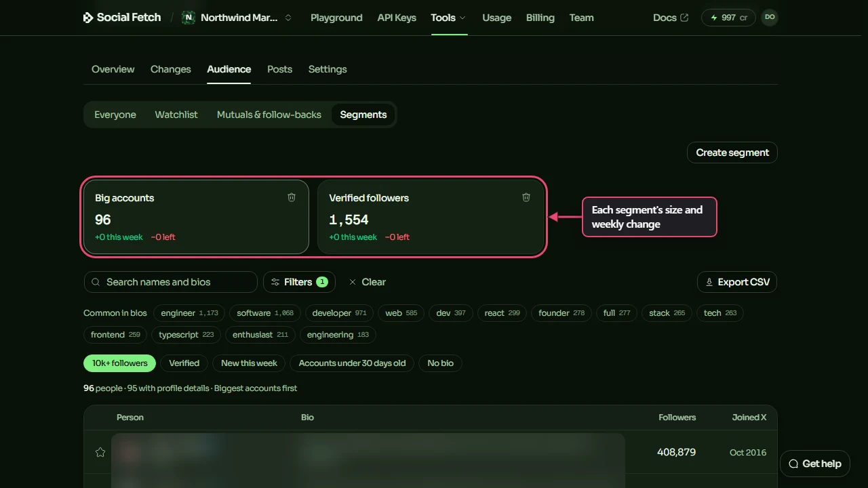Enable the New this week filter

249,363
